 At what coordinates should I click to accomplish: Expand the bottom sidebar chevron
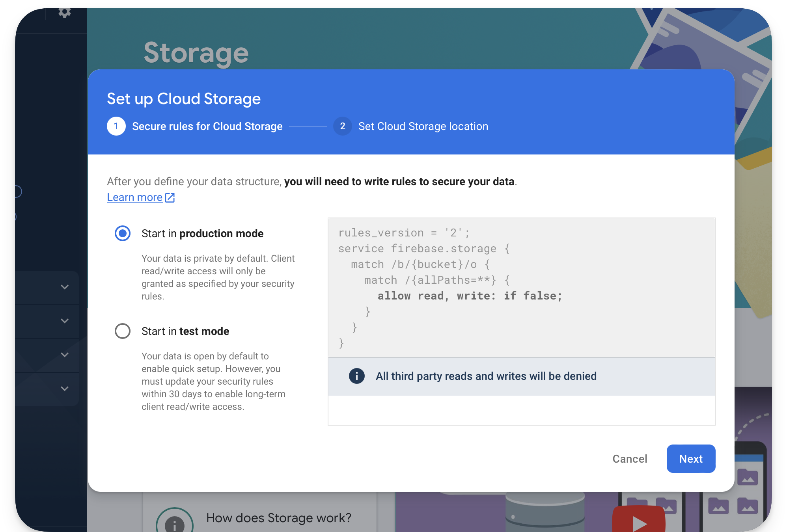pos(65,388)
